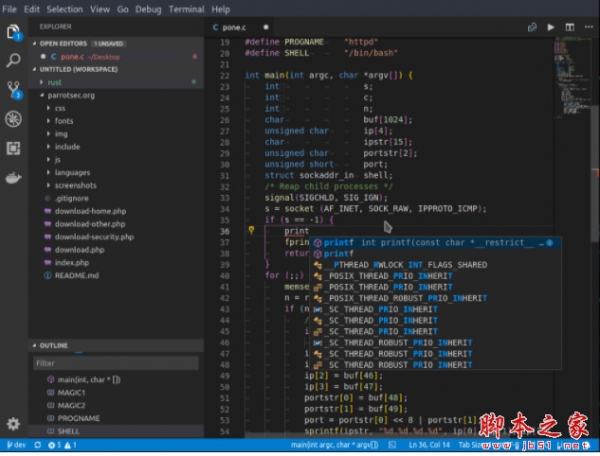Open the Manage gear icon
The height and width of the screenshot is (456, 600).
click(13, 424)
